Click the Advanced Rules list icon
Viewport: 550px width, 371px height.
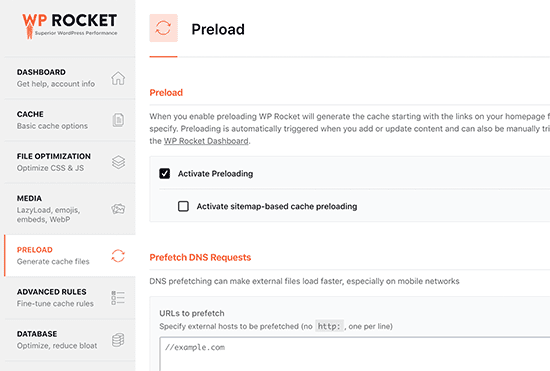[x=118, y=298]
